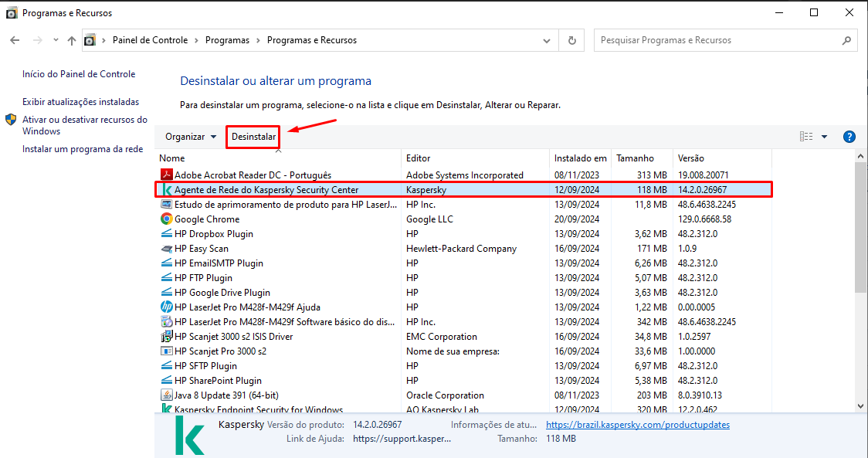
Task: Click Hewlett-Packard Company editor cell
Action: pyautogui.click(x=461, y=249)
